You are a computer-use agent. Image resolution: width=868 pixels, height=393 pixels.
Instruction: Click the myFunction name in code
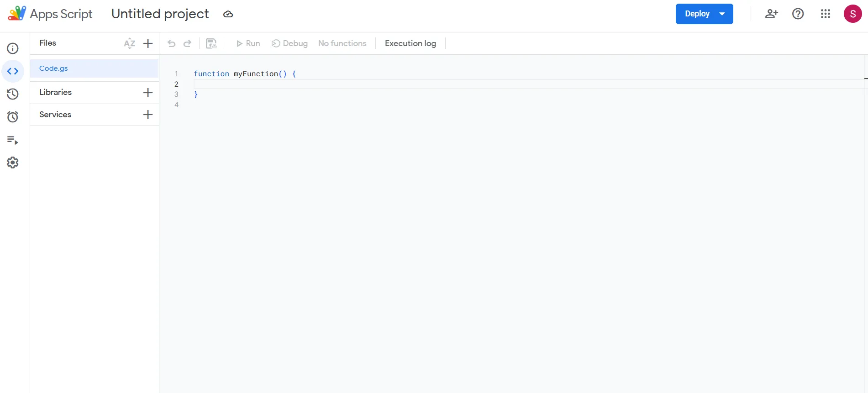(x=256, y=73)
